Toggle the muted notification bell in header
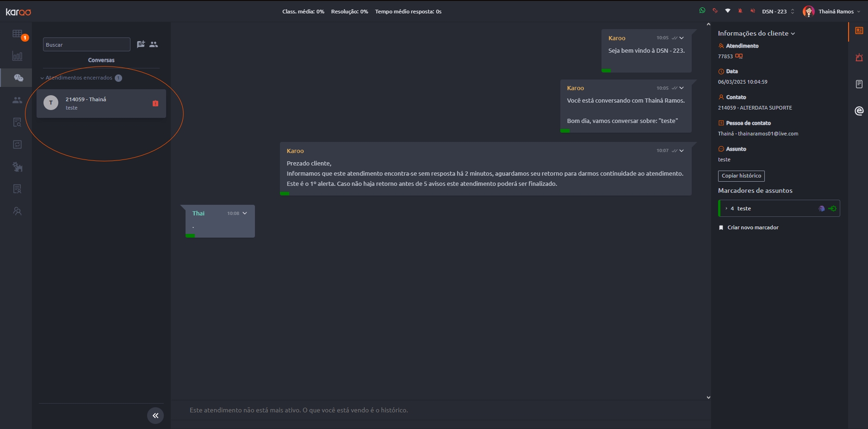Image resolution: width=868 pixels, height=429 pixels. pyautogui.click(x=740, y=11)
